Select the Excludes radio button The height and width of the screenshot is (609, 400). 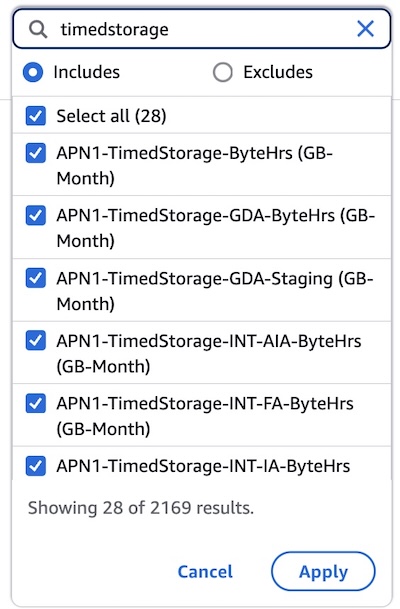[223, 72]
